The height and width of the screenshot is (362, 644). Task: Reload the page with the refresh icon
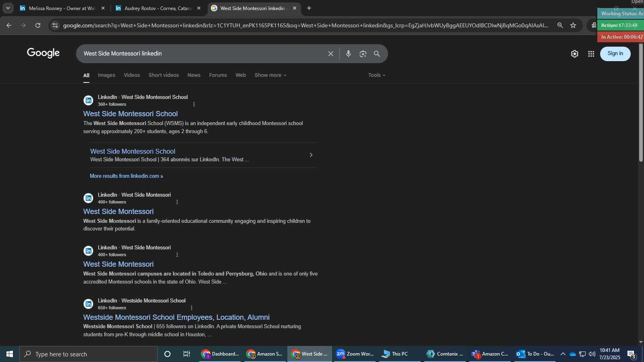[x=38, y=25]
